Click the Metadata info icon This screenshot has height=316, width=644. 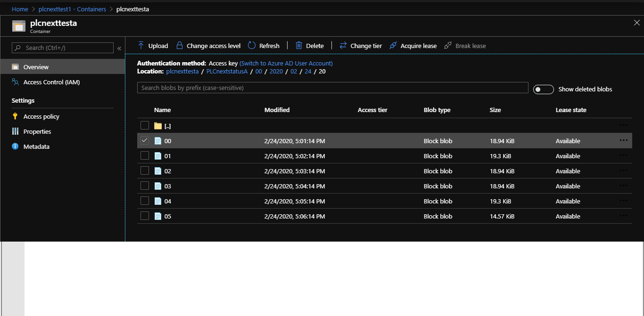click(x=15, y=146)
